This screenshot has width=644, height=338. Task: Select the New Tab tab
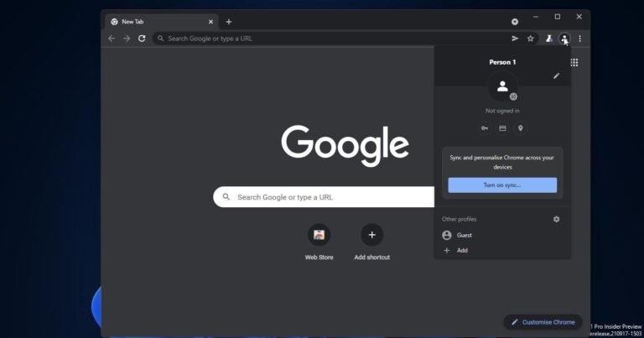[161, 21]
